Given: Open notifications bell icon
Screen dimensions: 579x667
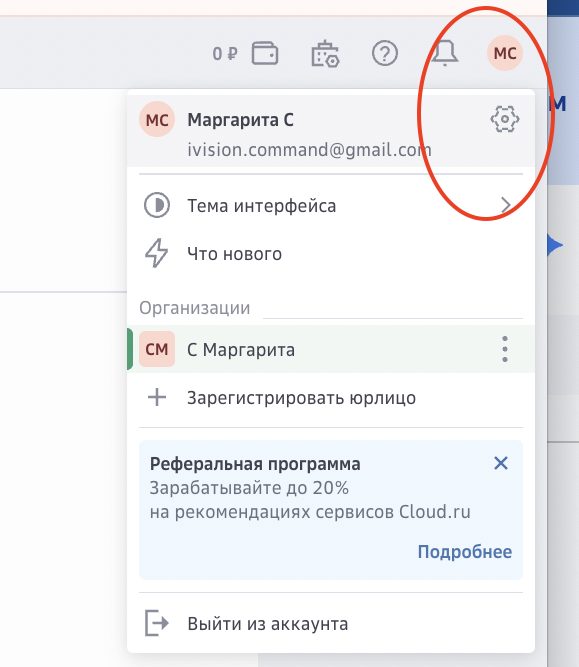Looking at the screenshot, I should (445, 53).
